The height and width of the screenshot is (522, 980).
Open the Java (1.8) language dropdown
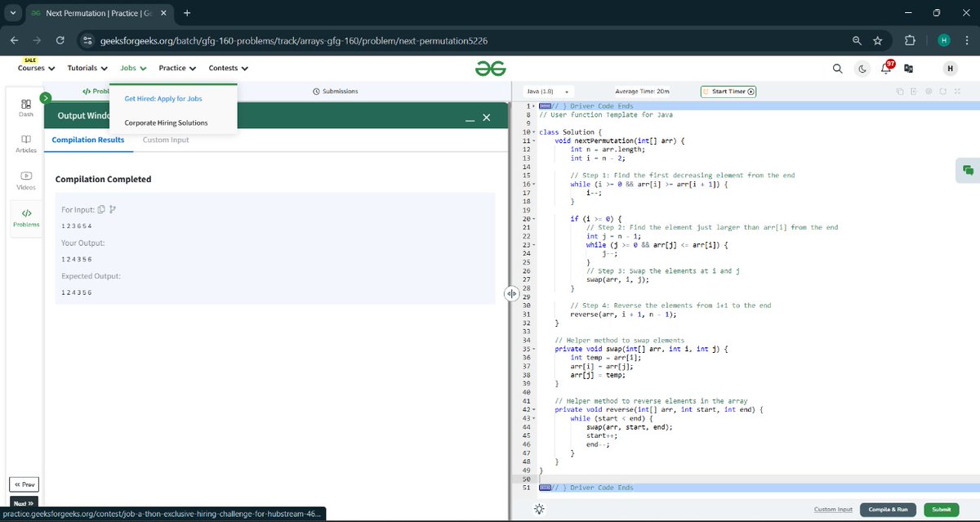point(547,91)
